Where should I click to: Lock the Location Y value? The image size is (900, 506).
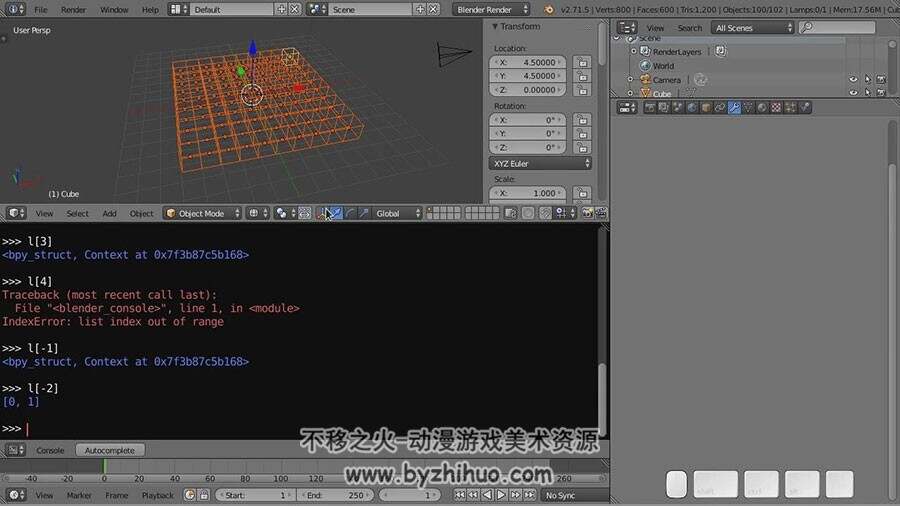583,76
